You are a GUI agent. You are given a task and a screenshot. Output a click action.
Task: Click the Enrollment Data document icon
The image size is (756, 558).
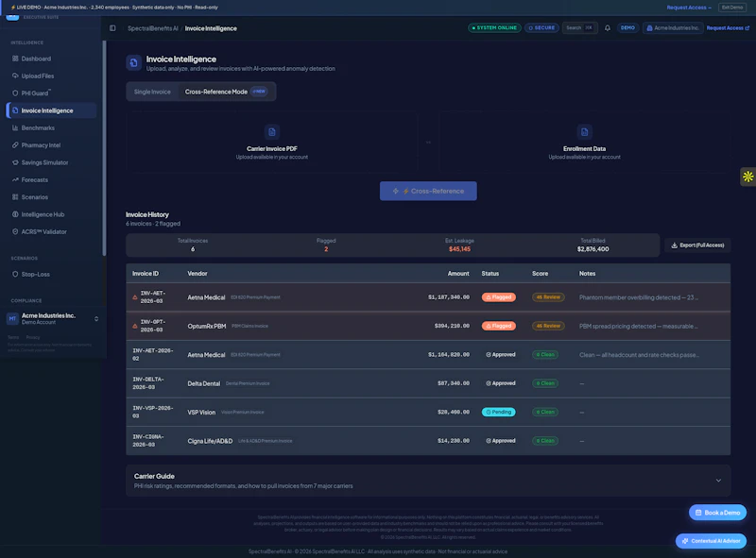(x=584, y=132)
